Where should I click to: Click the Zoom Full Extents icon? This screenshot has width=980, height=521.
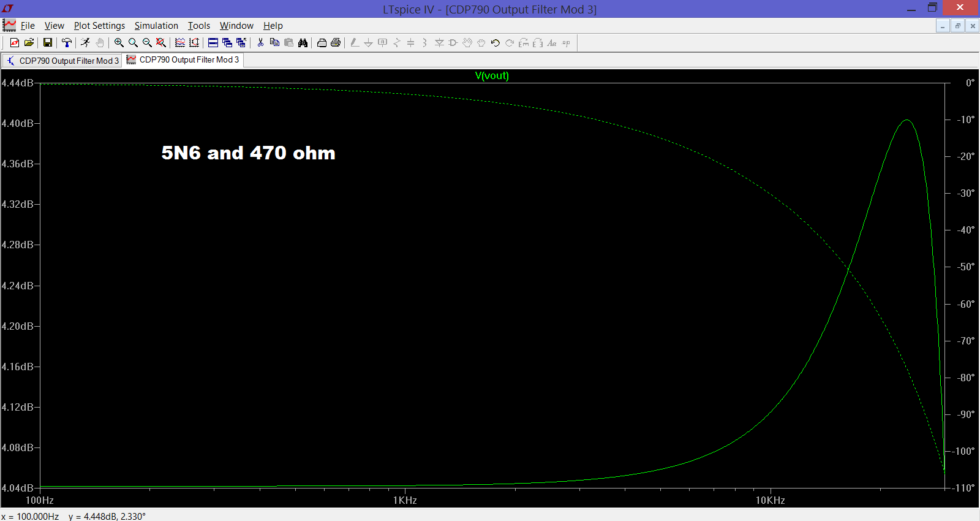161,42
